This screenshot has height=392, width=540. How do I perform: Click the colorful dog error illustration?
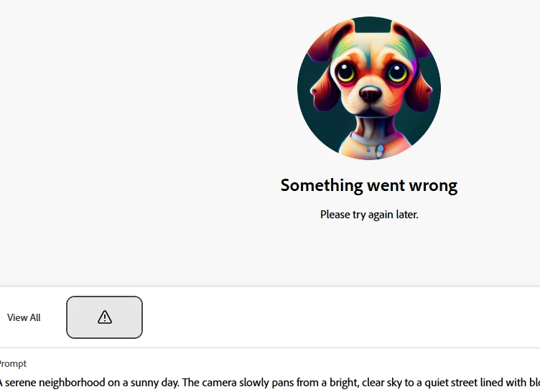pos(369,88)
